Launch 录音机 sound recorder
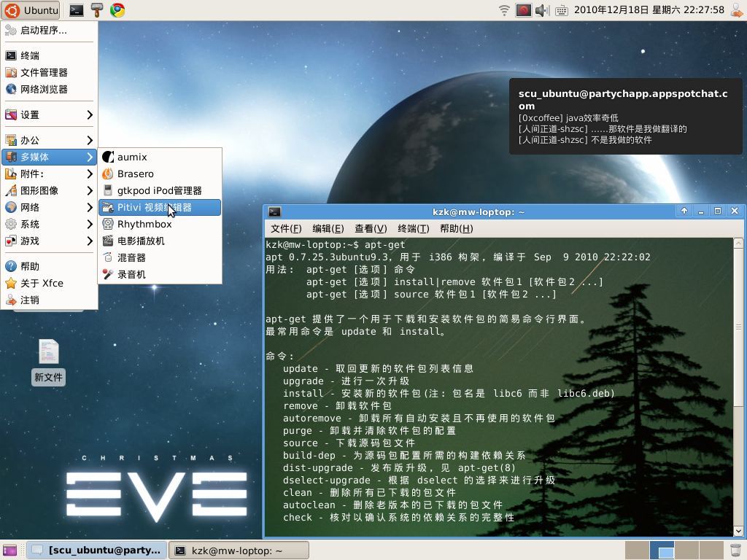Screen dimensions: 747x560 (x=160, y=275)
